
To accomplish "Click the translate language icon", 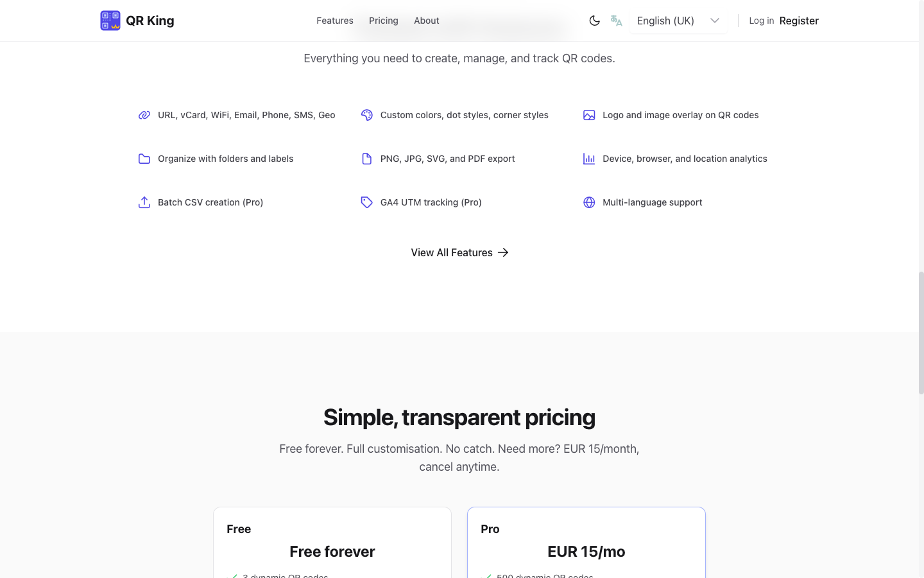I will pyautogui.click(x=617, y=21).
